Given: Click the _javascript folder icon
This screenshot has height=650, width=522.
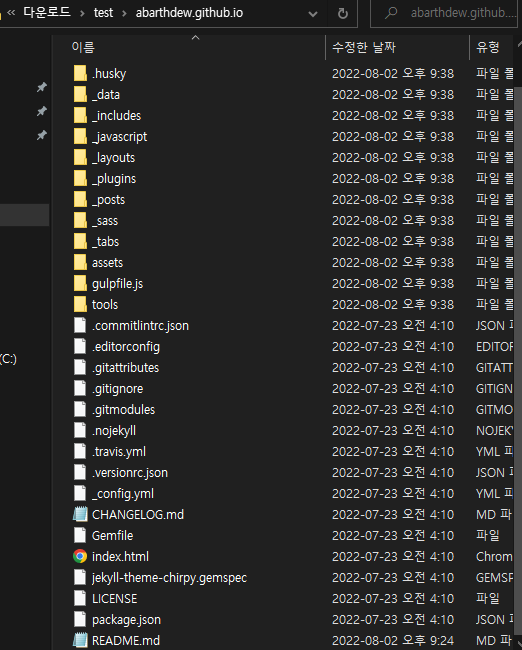Looking at the screenshot, I should [x=80, y=136].
